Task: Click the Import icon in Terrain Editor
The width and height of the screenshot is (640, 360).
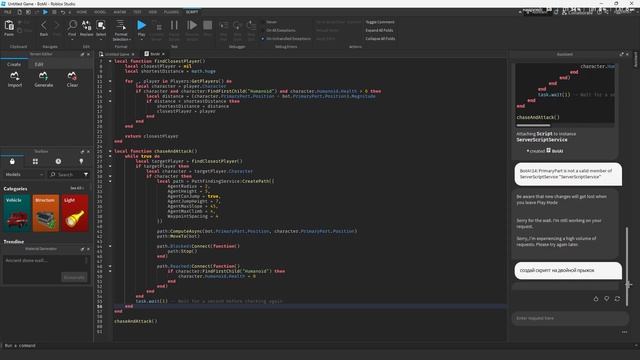Action: (15, 76)
